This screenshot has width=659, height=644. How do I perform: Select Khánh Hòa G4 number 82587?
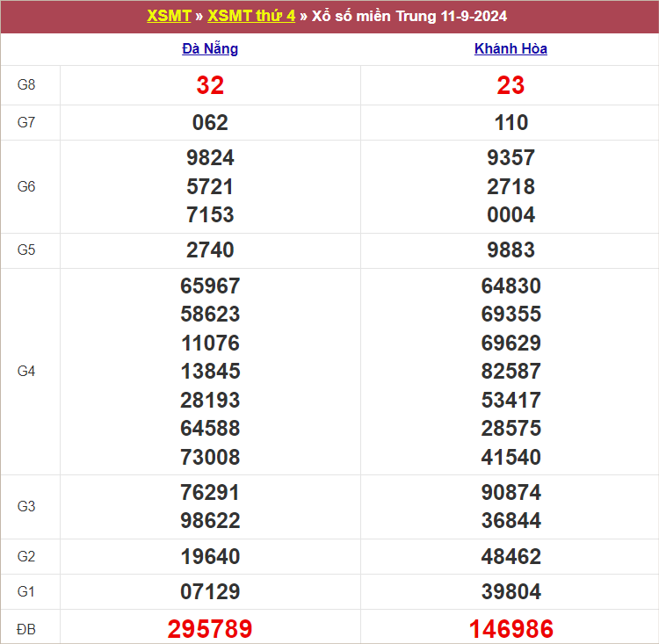pyautogui.click(x=511, y=371)
